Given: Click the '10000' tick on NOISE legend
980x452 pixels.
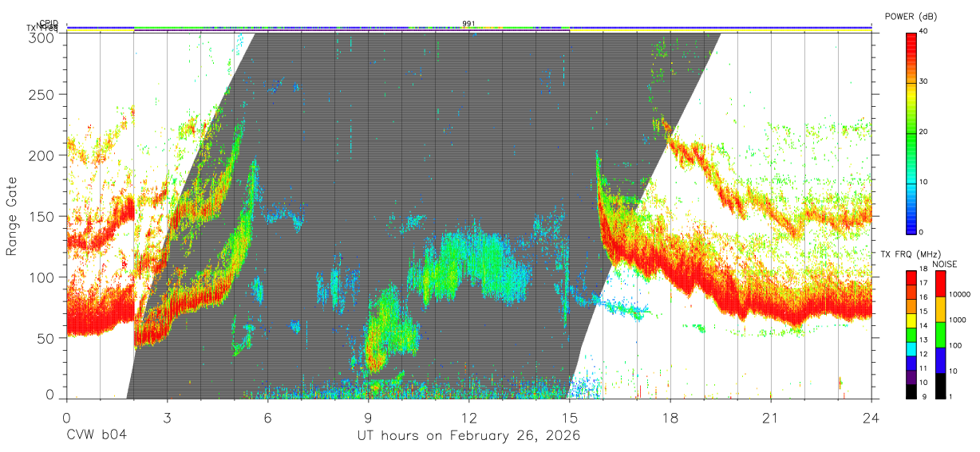Looking at the screenshot, I should [958, 294].
